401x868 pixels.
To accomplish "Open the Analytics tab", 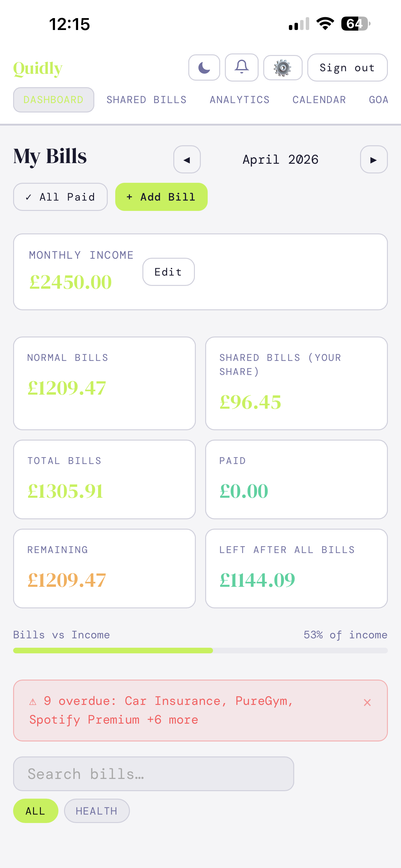I will [x=240, y=100].
